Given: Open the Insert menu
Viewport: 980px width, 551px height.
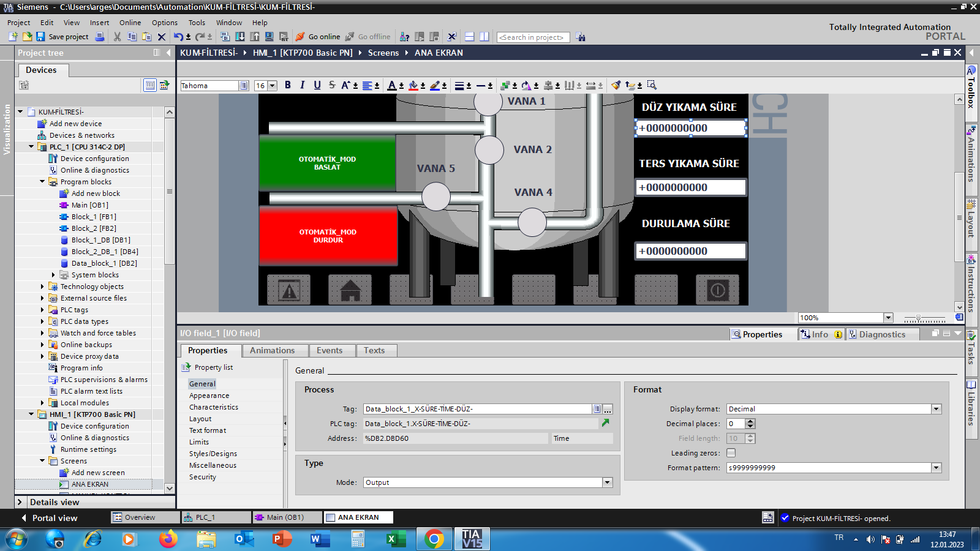Looking at the screenshot, I should pos(99,23).
